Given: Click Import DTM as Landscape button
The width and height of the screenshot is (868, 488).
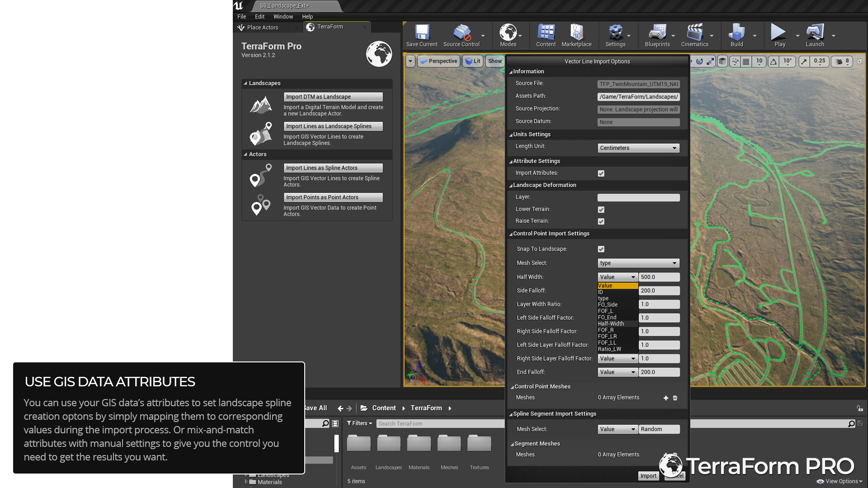Looking at the screenshot, I should tap(333, 97).
